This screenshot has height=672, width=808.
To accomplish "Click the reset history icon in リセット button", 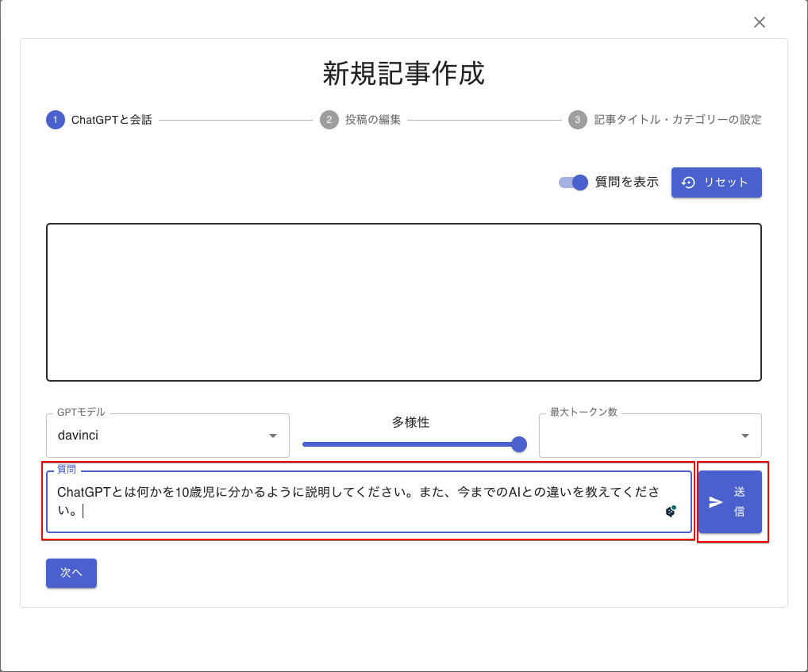I will point(688,182).
